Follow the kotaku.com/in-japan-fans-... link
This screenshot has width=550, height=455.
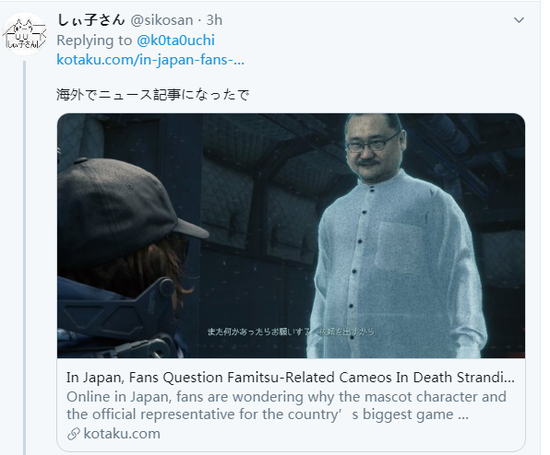click(x=150, y=60)
